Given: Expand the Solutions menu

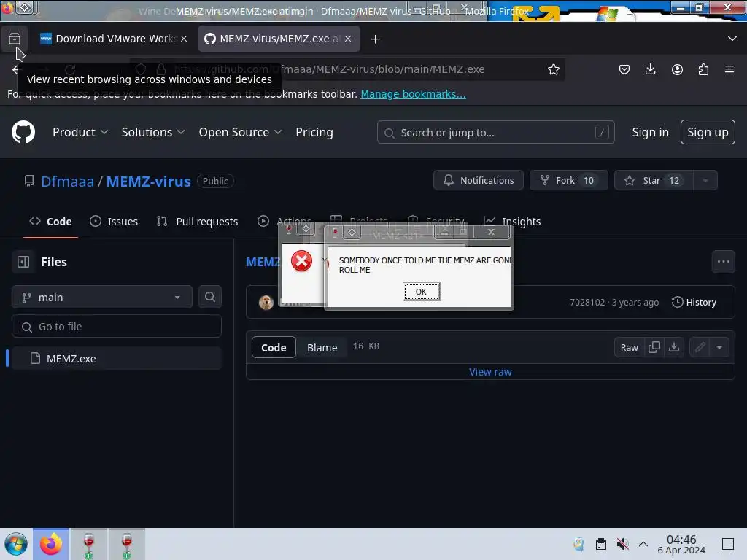Looking at the screenshot, I should pyautogui.click(x=153, y=132).
